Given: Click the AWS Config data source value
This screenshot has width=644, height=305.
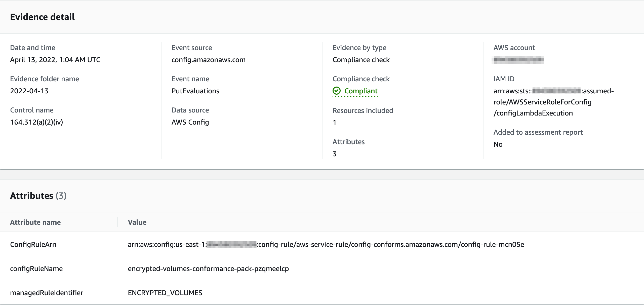Looking at the screenshot, I should (x=190, y=122).
